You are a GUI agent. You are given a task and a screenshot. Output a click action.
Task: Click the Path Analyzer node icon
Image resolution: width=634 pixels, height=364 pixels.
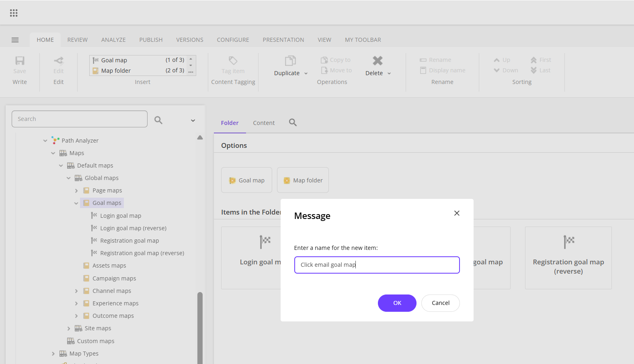pos(55,140)
